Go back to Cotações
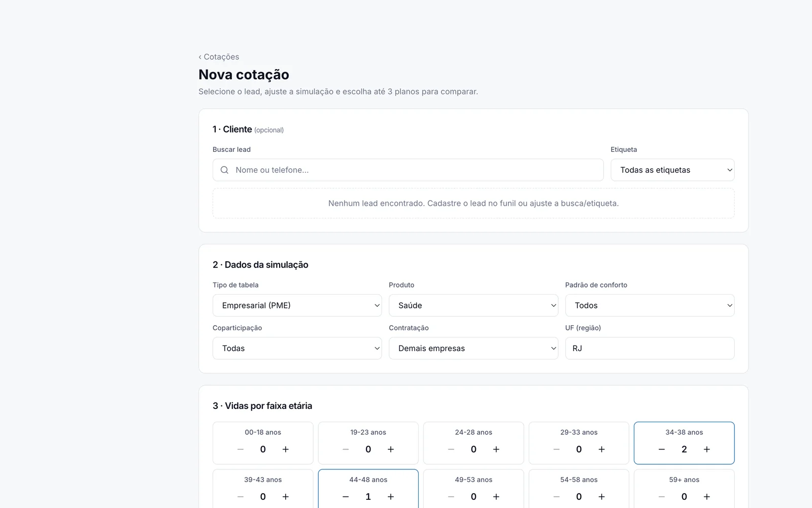The height and width of the screenshot is (508, 812). click(x=219, y=57)
